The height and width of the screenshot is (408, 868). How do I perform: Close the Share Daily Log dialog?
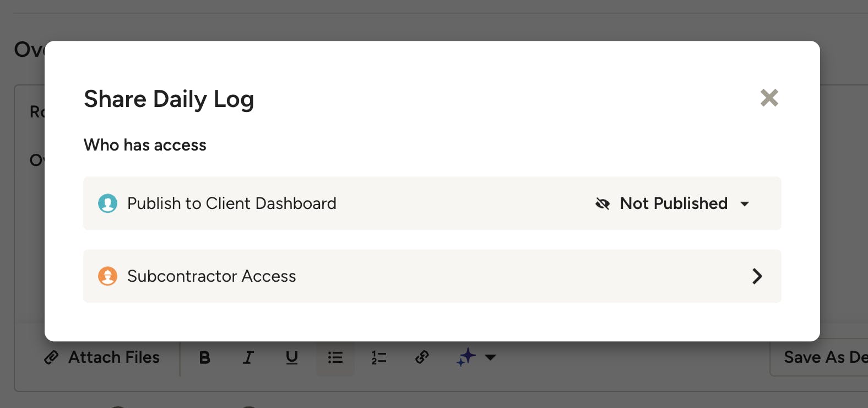[769, 98]
